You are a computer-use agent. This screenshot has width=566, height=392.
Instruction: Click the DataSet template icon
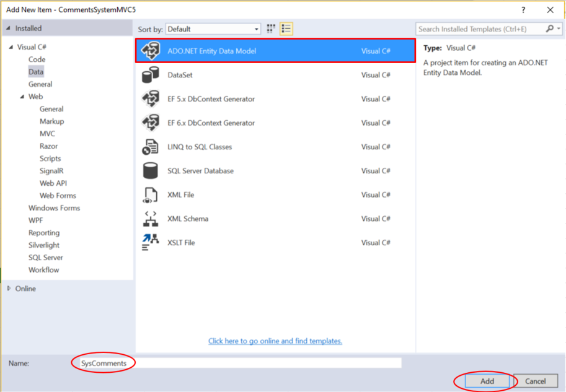click(x=151, y=75)
